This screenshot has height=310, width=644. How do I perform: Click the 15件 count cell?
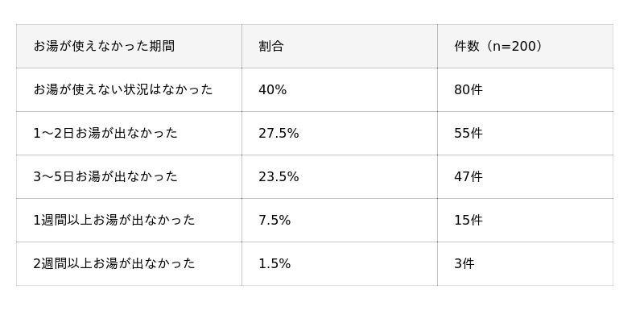pyautogui.click(x=526, y=220)
